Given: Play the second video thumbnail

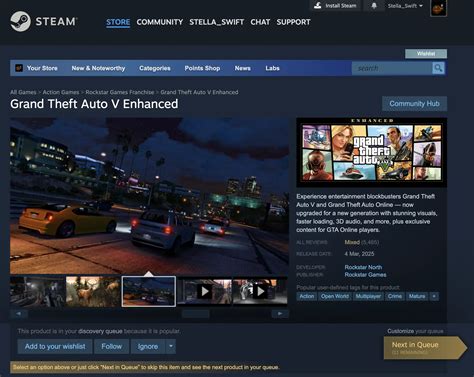Looking at the screenshot, I should [x=260, y=291].
